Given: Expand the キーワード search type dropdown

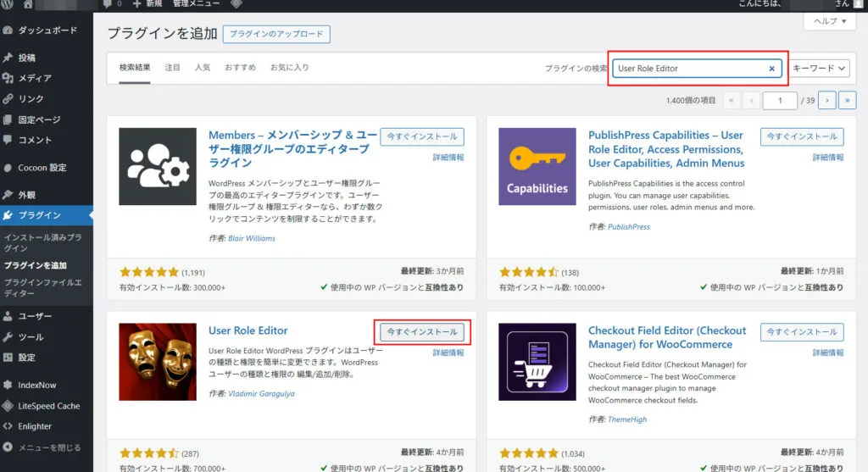Looking at the screenshot, I should coord(819,69).
